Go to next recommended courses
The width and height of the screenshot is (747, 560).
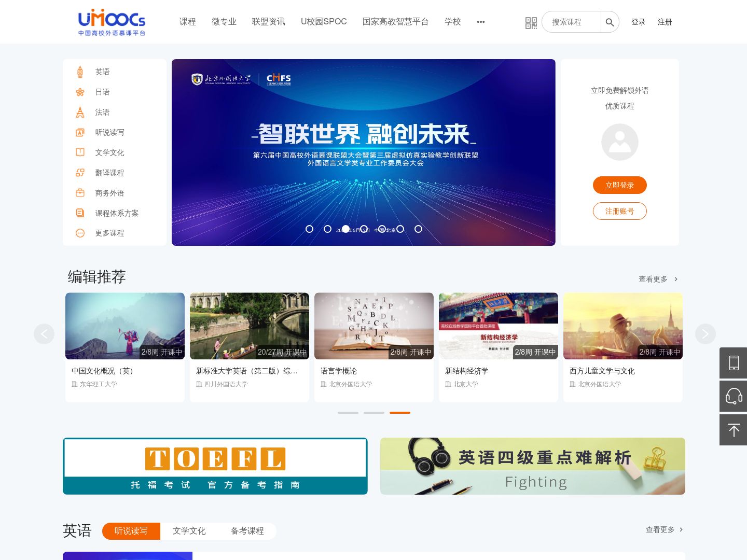(705, 333)
